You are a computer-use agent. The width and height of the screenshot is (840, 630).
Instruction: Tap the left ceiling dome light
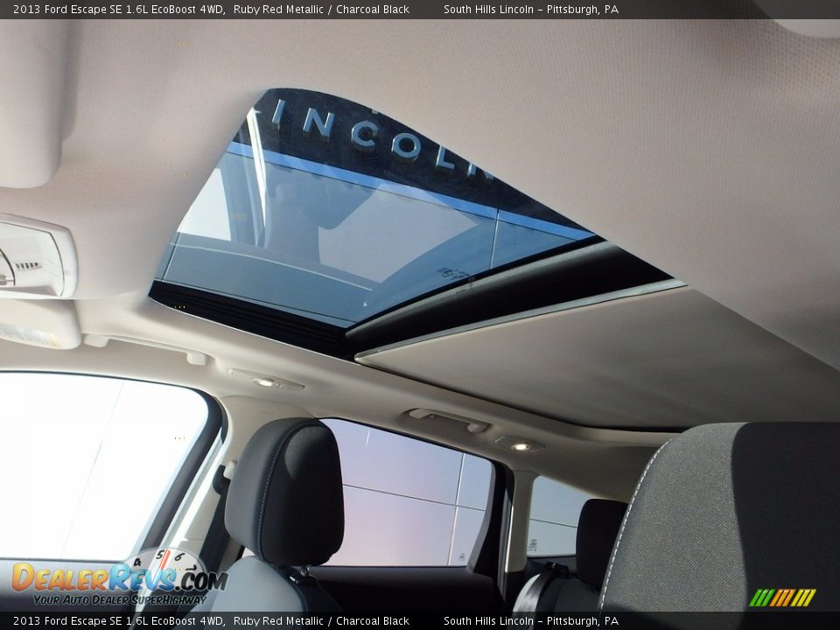(x=265, y=381)
